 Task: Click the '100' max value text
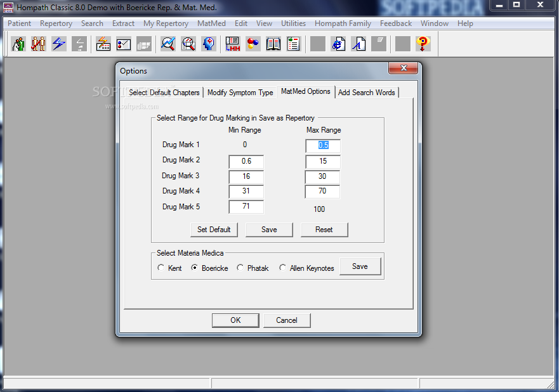(319, 209)
